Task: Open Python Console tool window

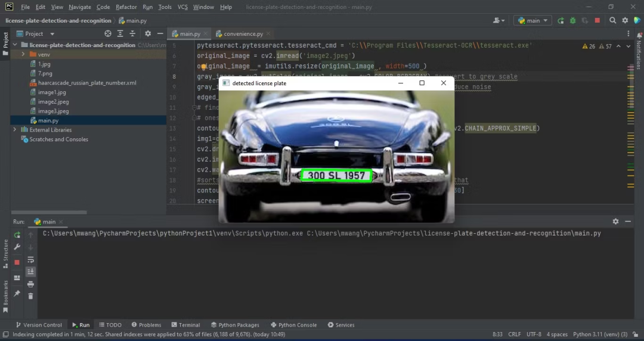Action: click(293, 325)
